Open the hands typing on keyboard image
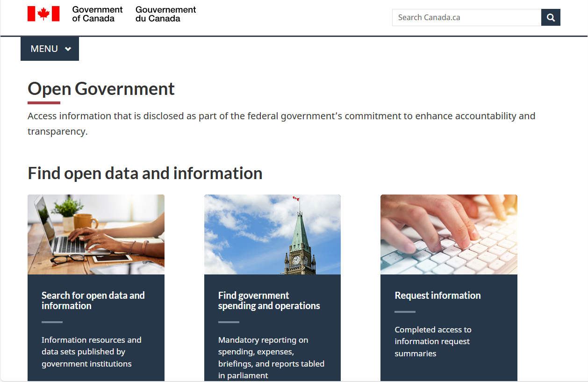 449,234
